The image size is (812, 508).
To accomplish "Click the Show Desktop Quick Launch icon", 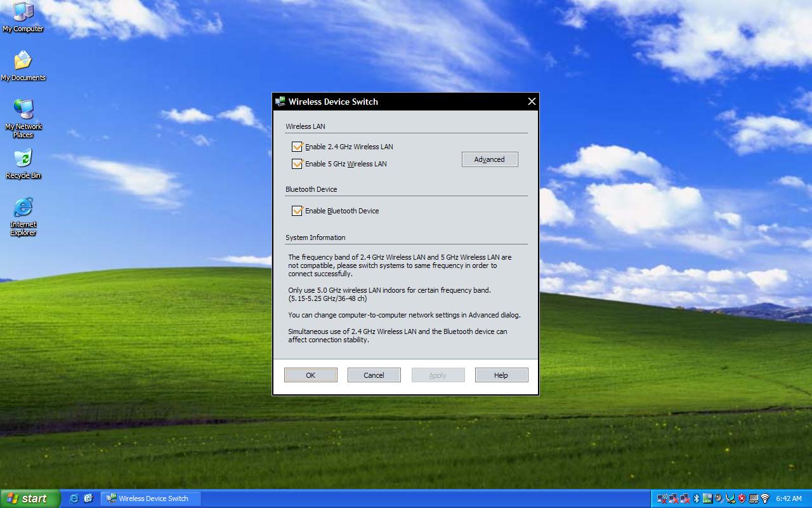I will [x=88, y=498].
